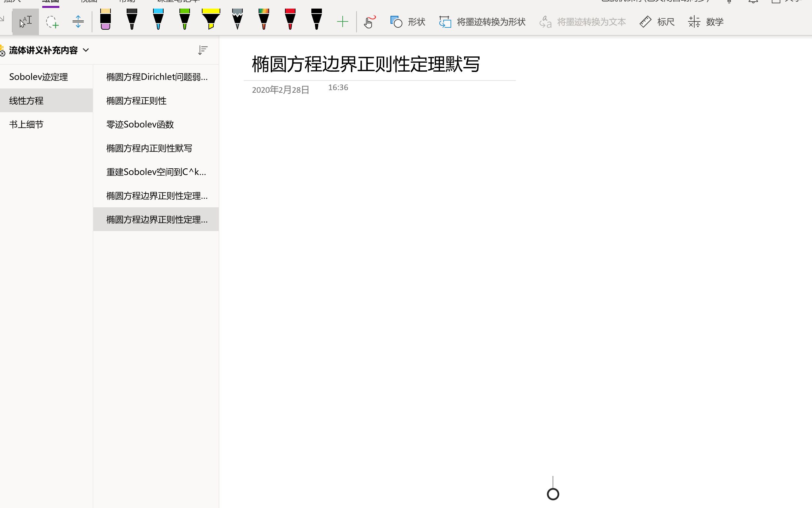
Task: Choose the eraser tool
Action: [x=106, y=19]
